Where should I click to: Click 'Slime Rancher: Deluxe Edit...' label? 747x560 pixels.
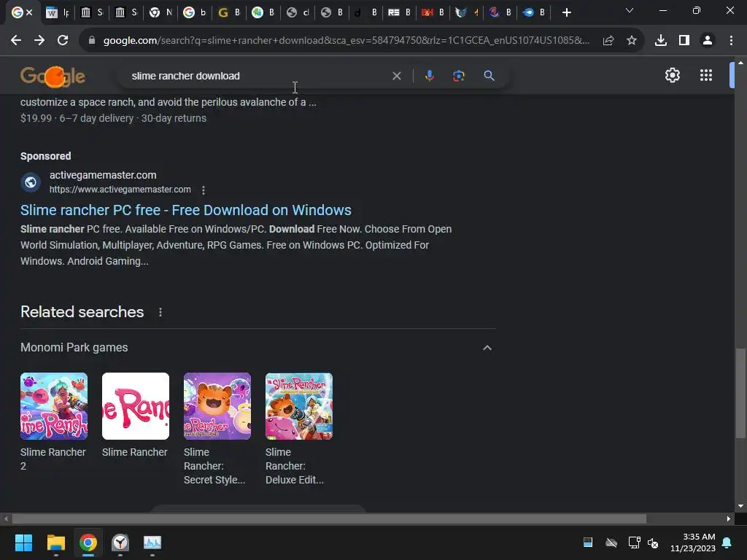(x=295, y=466)
